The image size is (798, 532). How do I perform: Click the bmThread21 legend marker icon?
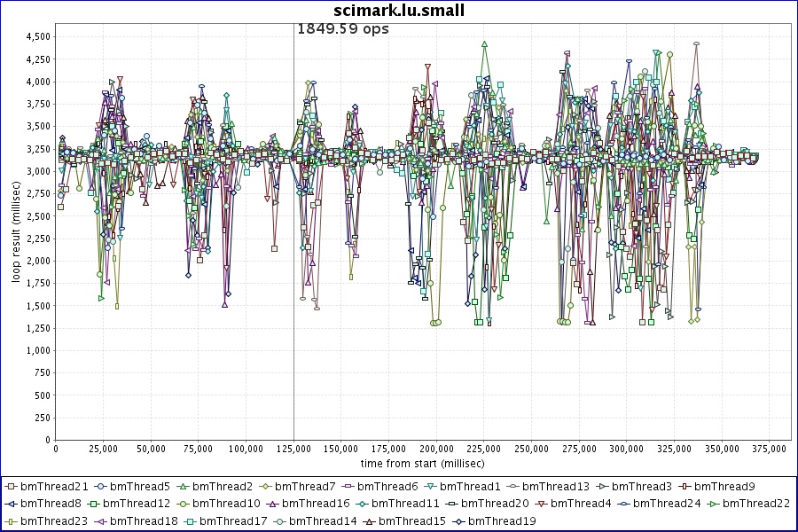click(11, 487)
